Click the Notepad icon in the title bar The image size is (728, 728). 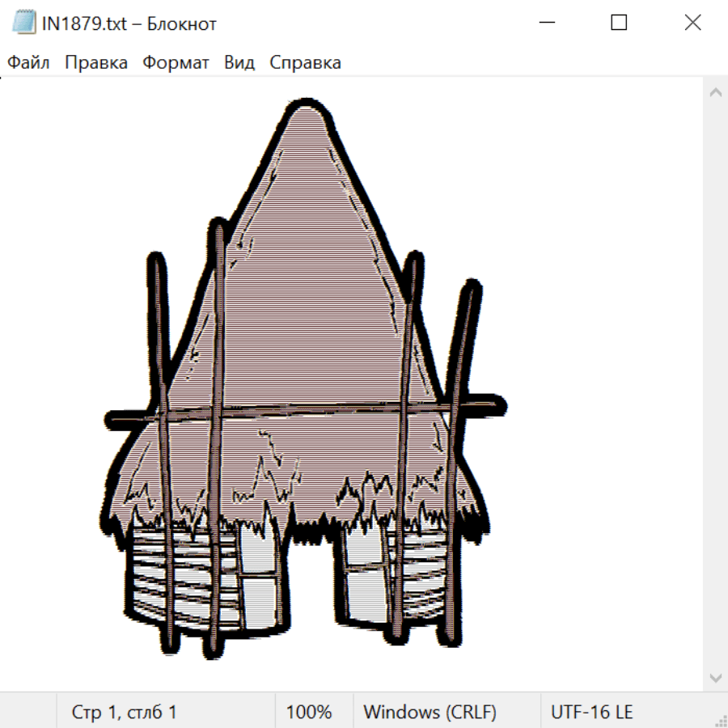coord(23,23)
